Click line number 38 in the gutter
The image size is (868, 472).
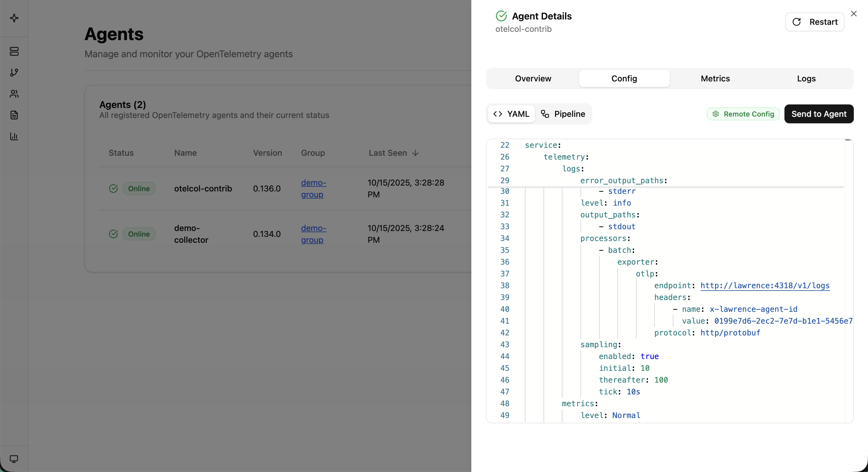coord(505,286)
